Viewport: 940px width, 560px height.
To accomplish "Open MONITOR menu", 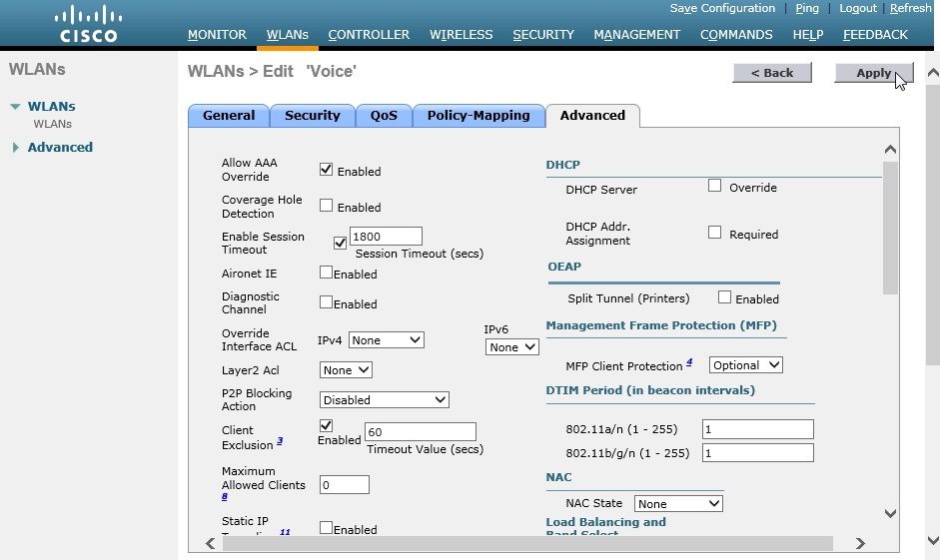I will pyautogui.click(x=217, y=35).
